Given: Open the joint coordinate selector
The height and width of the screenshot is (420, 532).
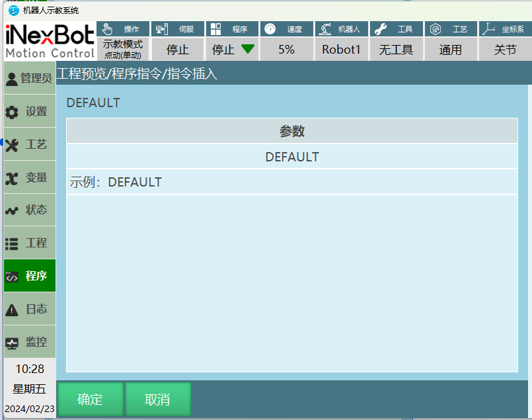Looking at the screenshot, I should (x=505, y=50).
